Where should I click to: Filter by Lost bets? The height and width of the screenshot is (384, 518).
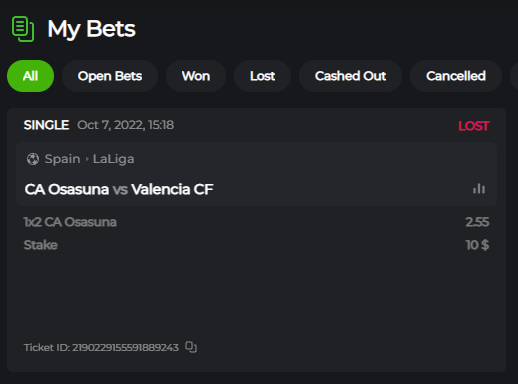tap(263, 76)
